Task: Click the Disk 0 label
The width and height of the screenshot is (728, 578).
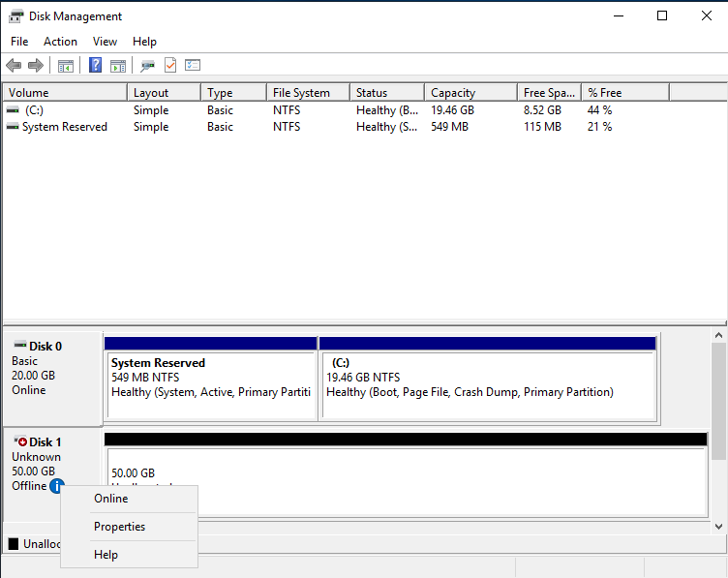Action: tap(45, 347)
